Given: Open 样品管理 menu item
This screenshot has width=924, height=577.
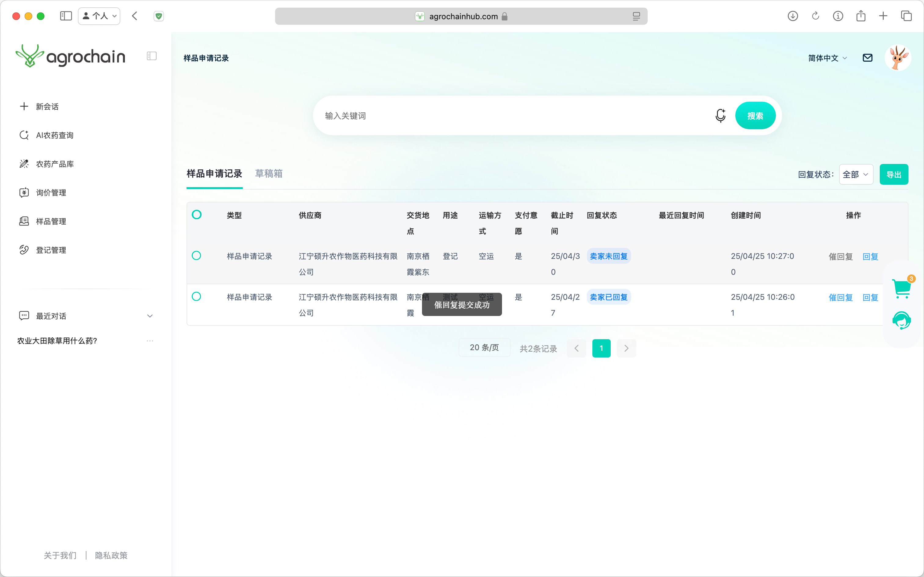Looking at the screenshot, I should click(51, 221).
